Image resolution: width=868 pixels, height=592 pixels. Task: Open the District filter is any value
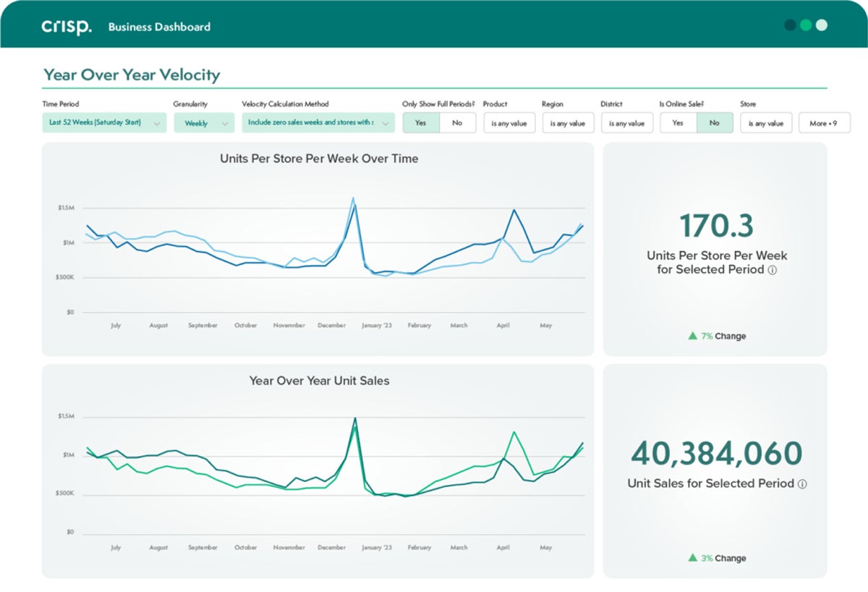click(x=626, y=123)
